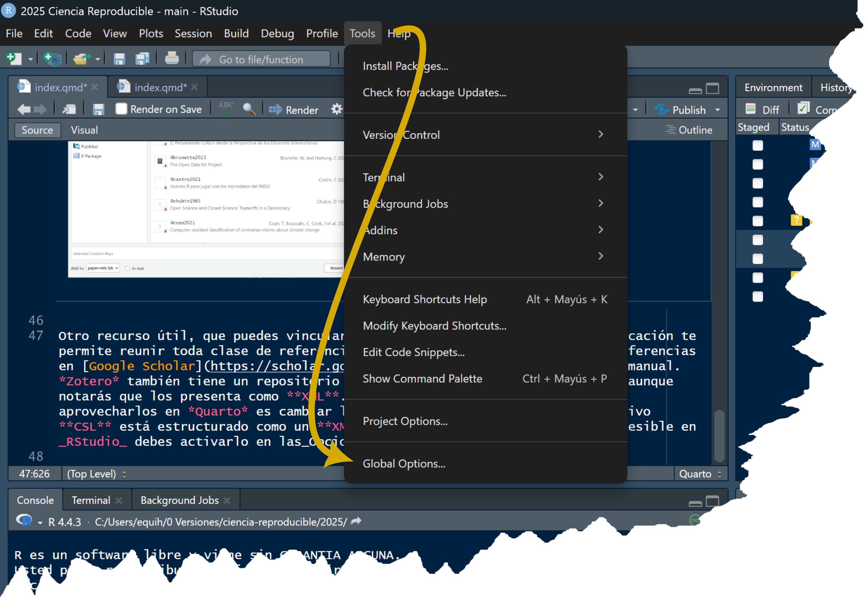Open the Publish dropdown arrow
Screen dimensions: 868x604
[x=718, y=110]
